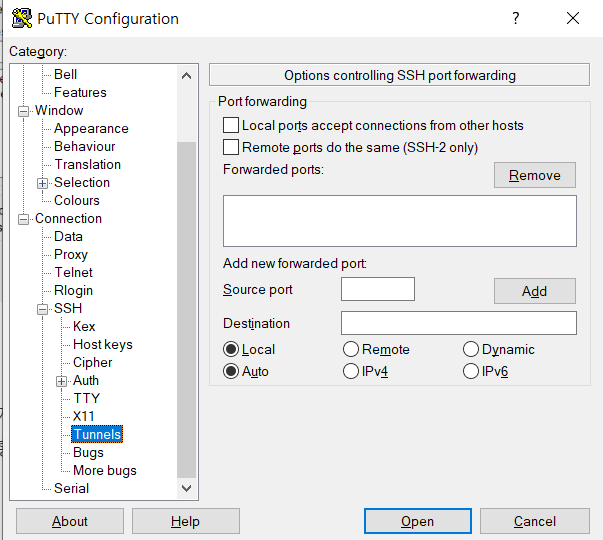The width and height of the screenshot is (603, 540).
Task: Click the Cancel button
Action: tap(535, 521)
